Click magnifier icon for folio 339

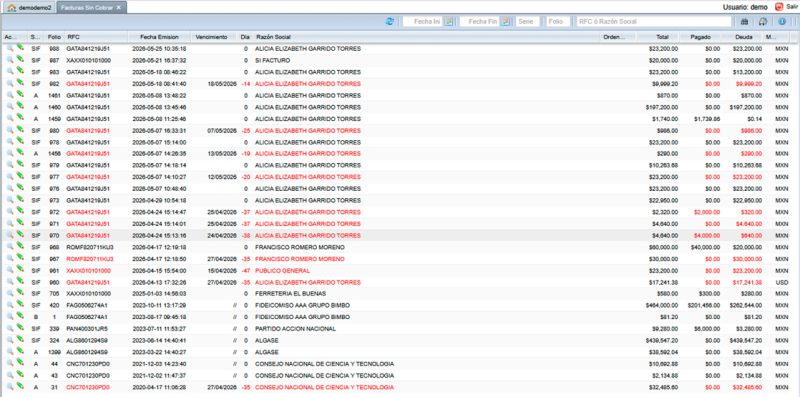[10, 329]
